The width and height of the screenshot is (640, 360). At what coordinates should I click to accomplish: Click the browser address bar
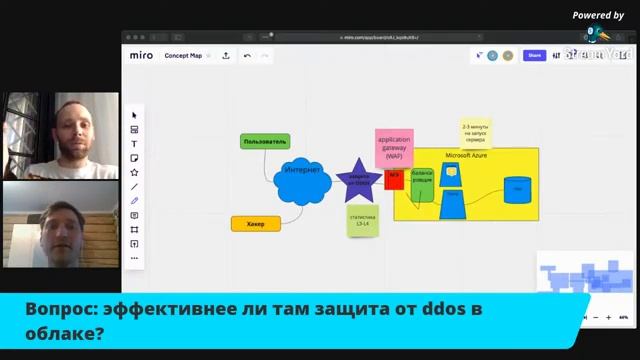point(379,37)
